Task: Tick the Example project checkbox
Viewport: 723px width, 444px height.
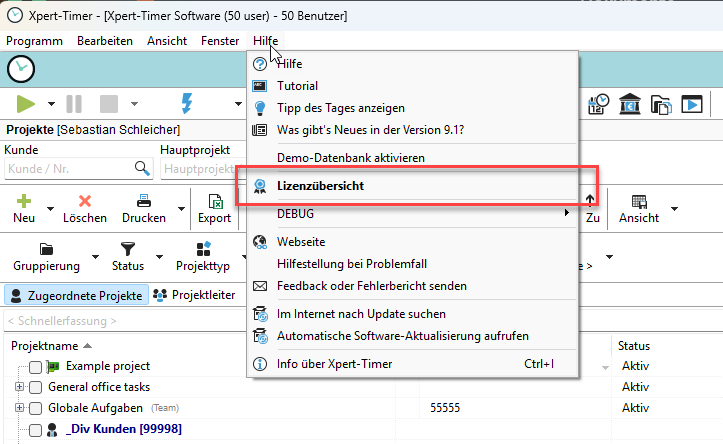Action: 36,367
